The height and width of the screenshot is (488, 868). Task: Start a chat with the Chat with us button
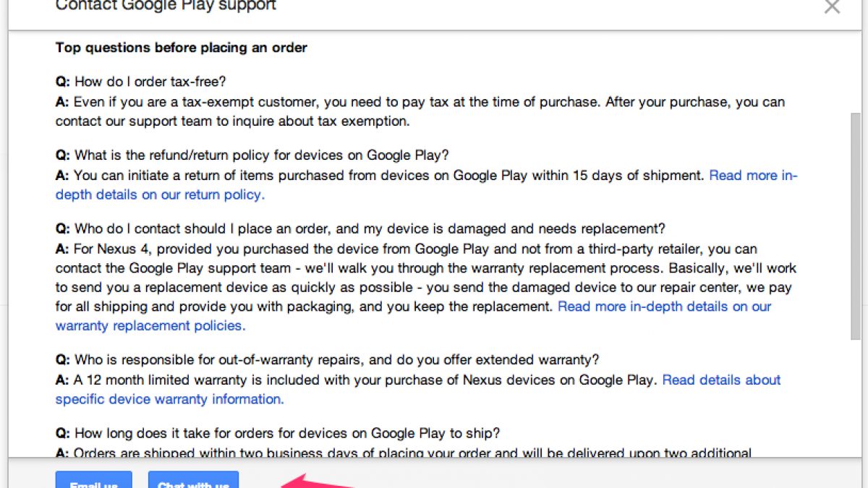tap(193, 481)
